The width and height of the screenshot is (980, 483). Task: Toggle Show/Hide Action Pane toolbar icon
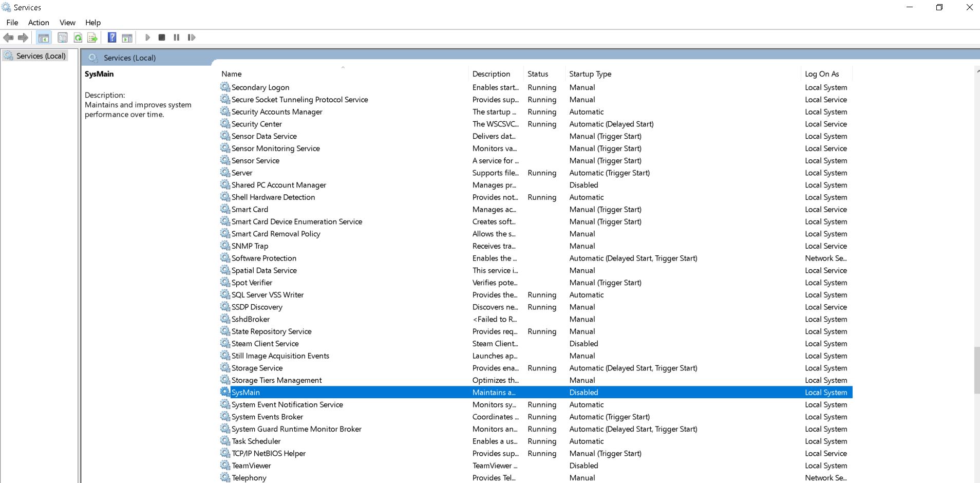click(x=127, y=38)
